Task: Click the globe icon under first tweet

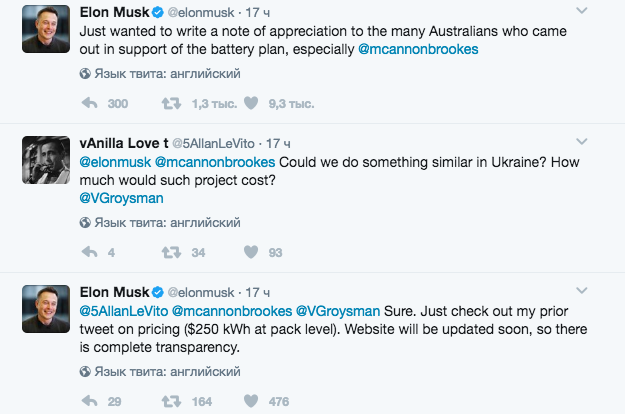Action: (84, 74)
